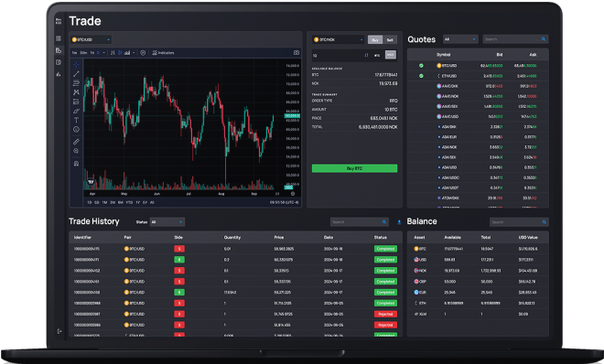Sort quotes by Bid column header
The width and height of the screenshot is (604, 364).
[500, 55]
